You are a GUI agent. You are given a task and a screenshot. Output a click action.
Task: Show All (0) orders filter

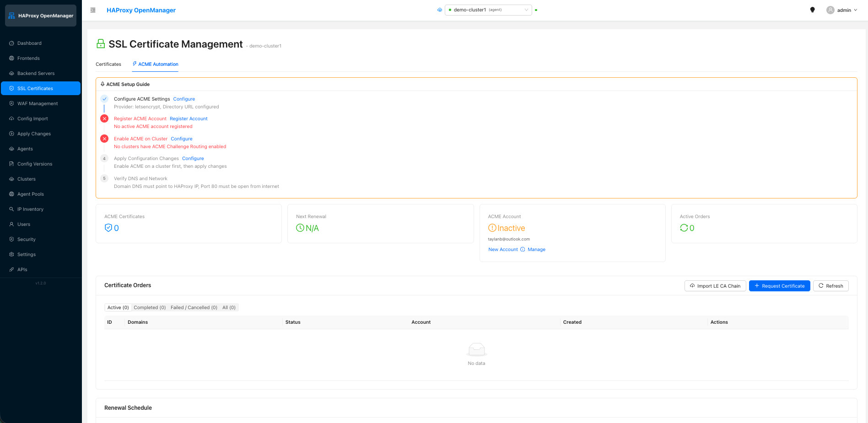(x=229, y=307)
